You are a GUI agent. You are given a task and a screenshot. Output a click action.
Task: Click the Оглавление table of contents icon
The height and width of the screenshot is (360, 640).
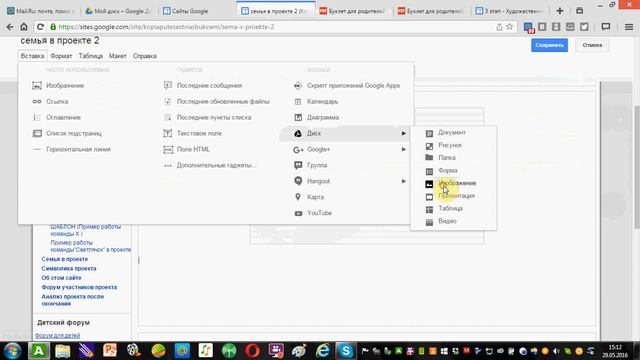[37, 118]
